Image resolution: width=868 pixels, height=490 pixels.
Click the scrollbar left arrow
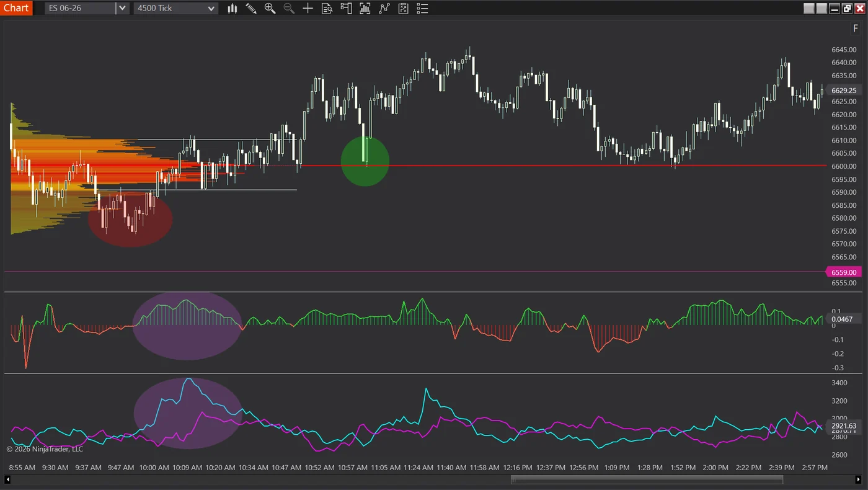click(7, 479)
